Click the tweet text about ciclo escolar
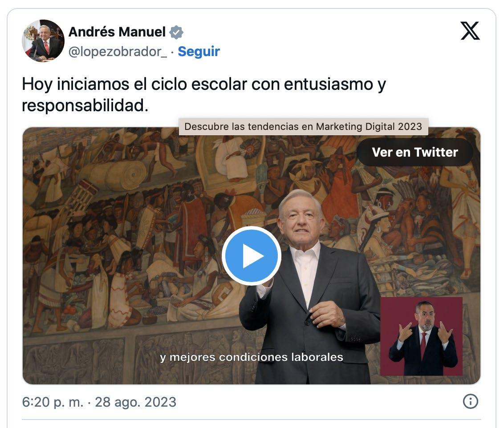The height and width of the screenshot is (428, 504). click(x=204, y=95)
